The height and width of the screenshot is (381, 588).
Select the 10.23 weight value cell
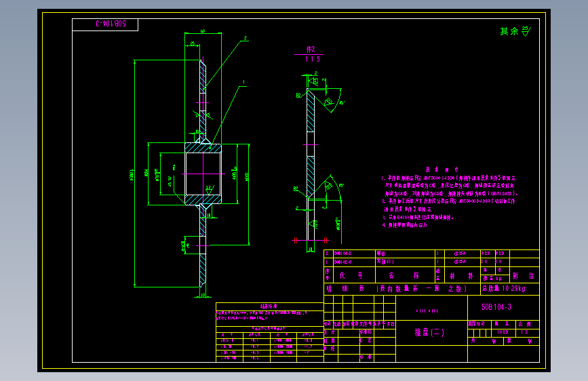[503, 332]
